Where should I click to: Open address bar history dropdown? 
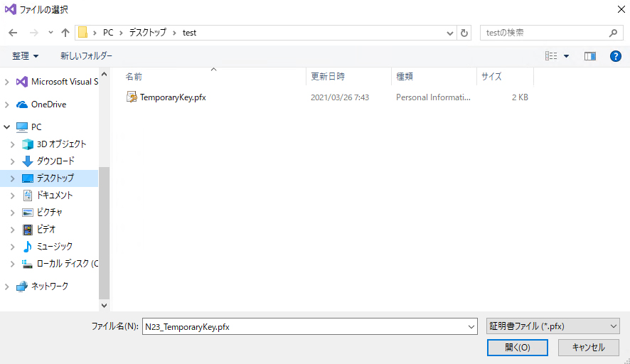tap(450, 33)
